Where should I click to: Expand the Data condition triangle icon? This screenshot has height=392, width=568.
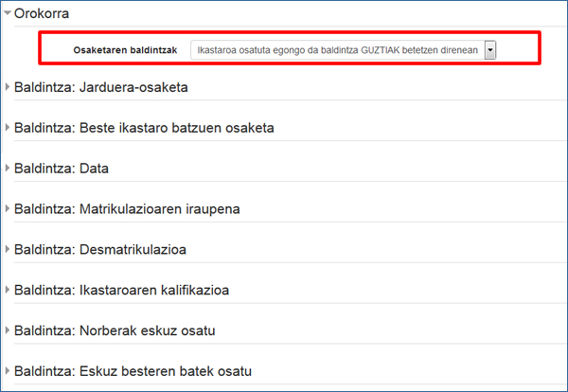pos(8,169)
